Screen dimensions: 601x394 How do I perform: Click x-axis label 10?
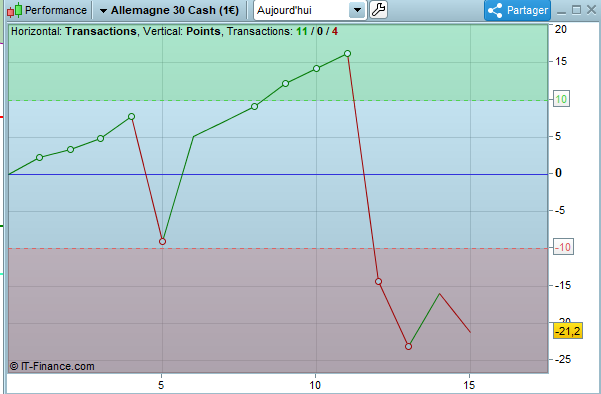point(315,385)
